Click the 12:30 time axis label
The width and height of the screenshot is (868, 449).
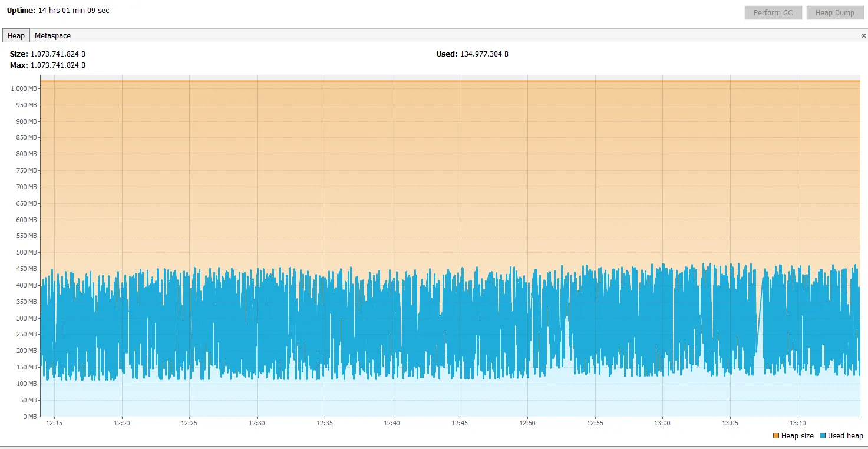point(257,423)
